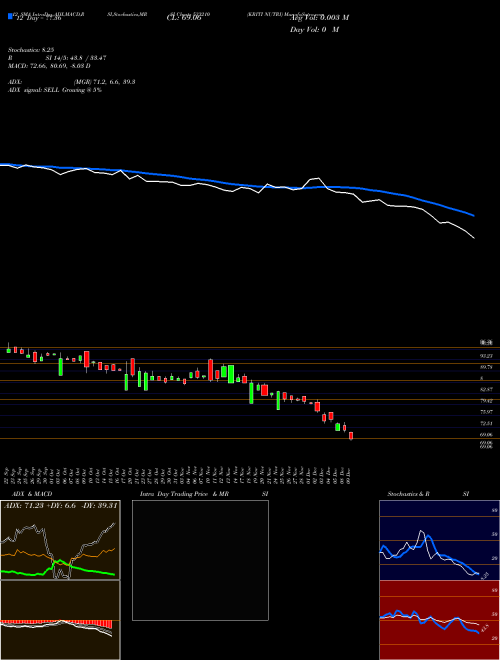Click the 'ADX & MACD' panel title
Viewport: 500px width, 660px height.
click(32, 494)
